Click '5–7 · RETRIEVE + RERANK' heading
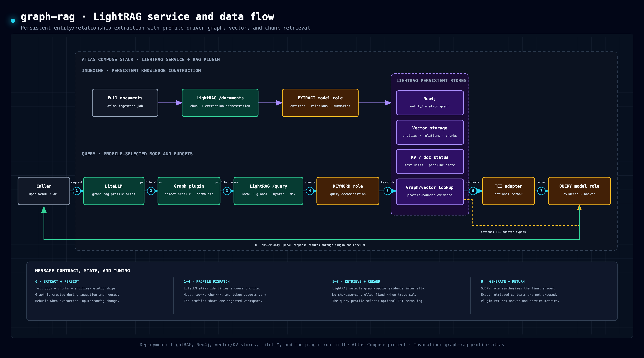644x358 pixels. coord(356,281)
